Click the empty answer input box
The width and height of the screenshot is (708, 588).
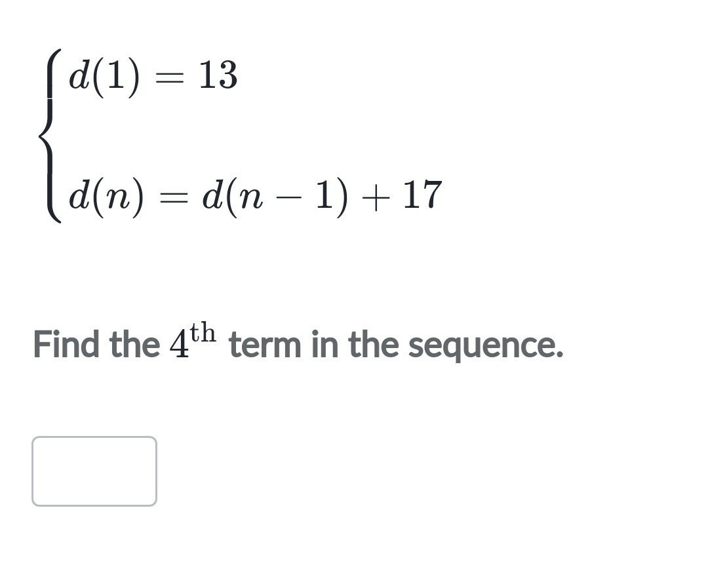click(94, 471)
